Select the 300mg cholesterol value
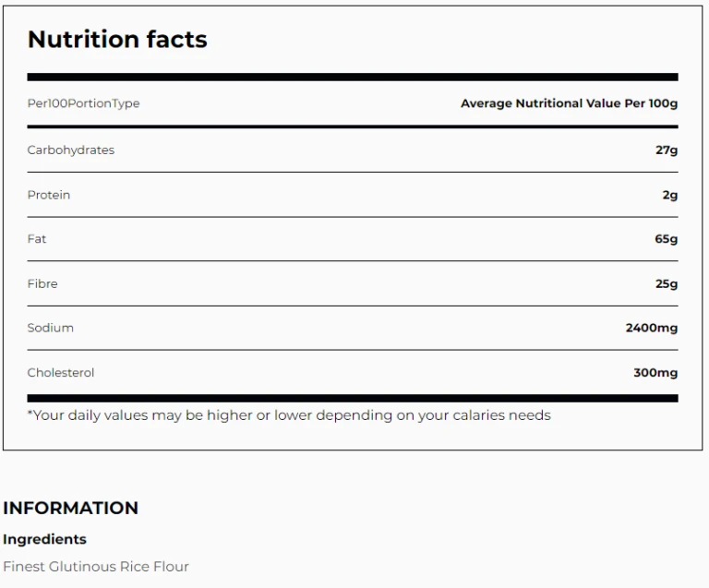Image resolution: width=709 pixels, height=588 pixels. pos(655,373)
